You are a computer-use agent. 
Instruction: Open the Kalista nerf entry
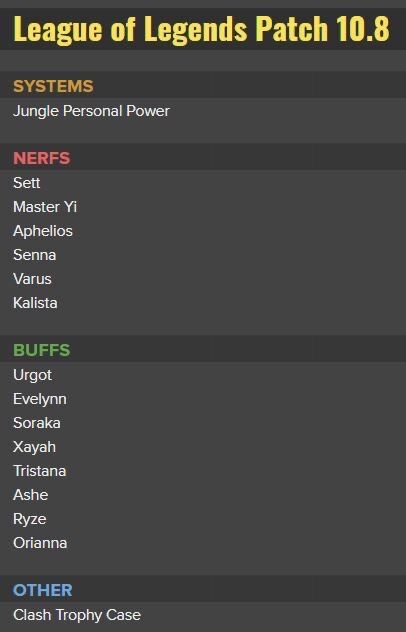[35, 303]
